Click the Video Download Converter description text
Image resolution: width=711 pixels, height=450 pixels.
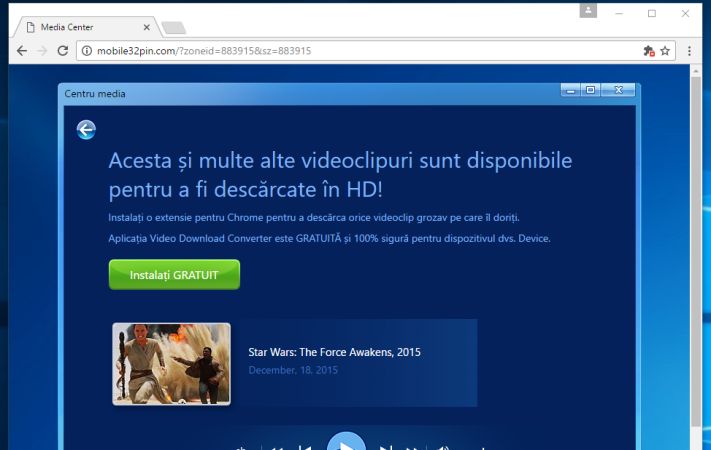click(329, 238)
